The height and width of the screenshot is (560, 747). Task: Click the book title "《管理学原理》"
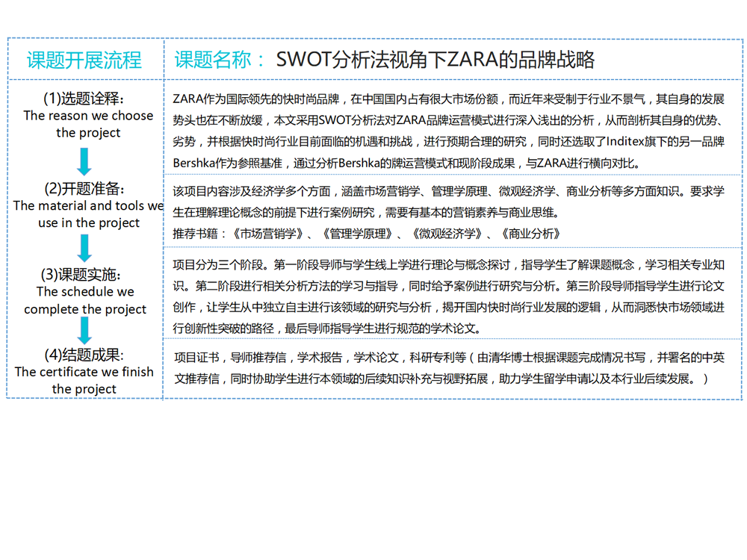click(x=358, y=234)
